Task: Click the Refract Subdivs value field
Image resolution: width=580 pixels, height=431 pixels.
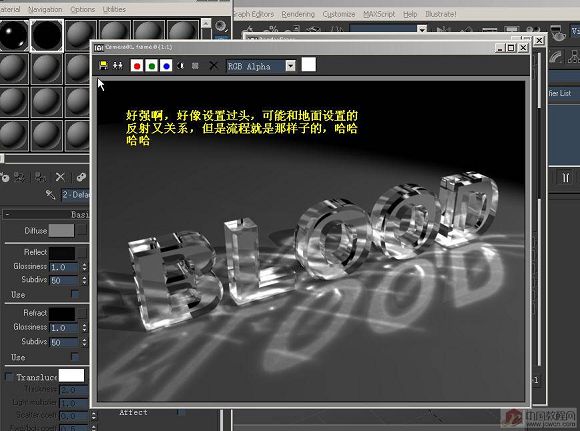Action: pos(64,342)
